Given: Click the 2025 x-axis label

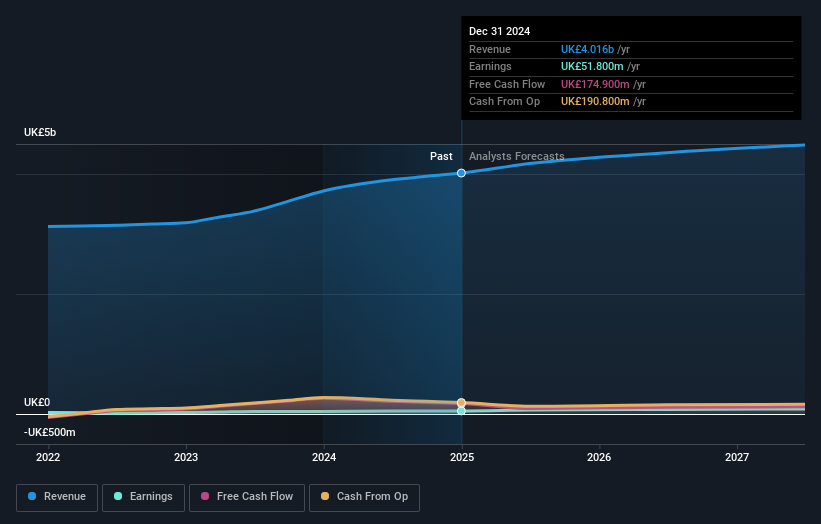Looking at the screenshot, I should (462, 458).
